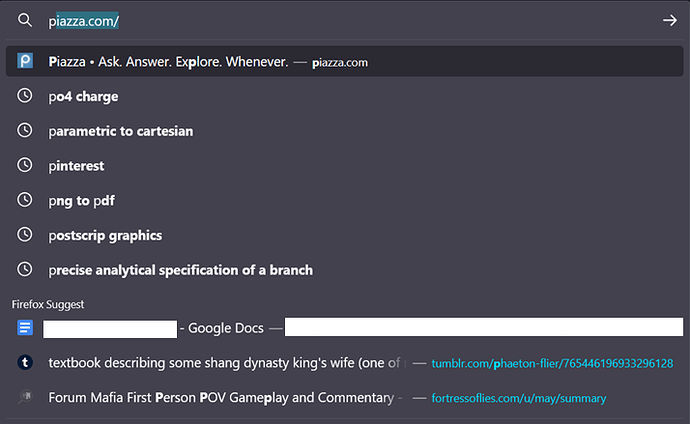Open the Piazza Ask. Answer. Explore. Whenever. suggestion
The width and height of the screenshot is (690, 424).
coord(345,61)
